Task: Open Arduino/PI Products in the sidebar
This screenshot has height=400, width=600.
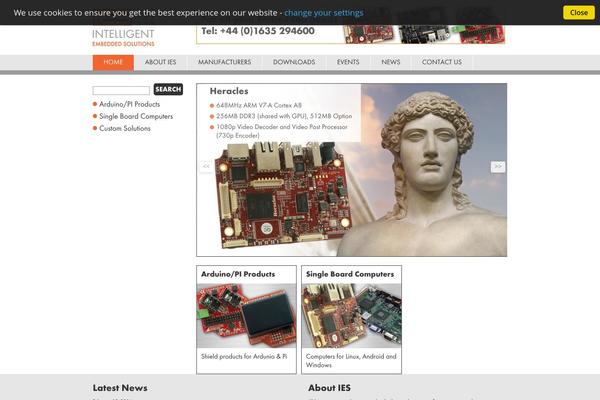Action: pyautogui.click(x=129, y=104)
